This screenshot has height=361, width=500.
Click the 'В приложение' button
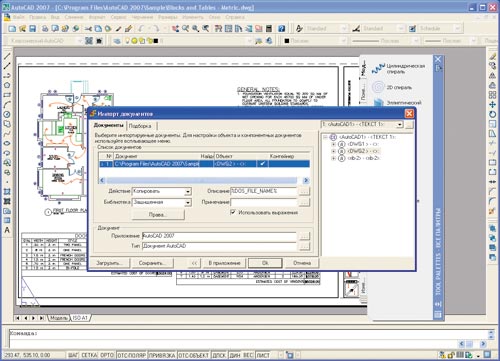tap(224, 263)
